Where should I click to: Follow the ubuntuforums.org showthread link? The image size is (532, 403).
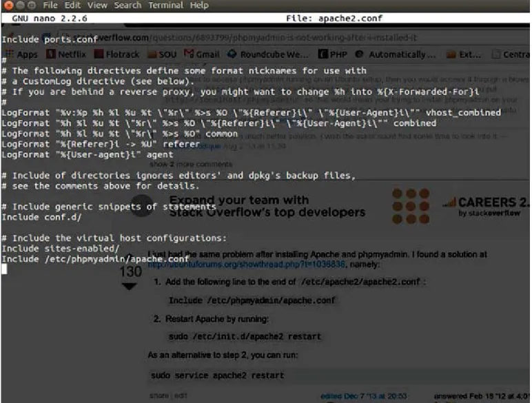pos(247,264)
